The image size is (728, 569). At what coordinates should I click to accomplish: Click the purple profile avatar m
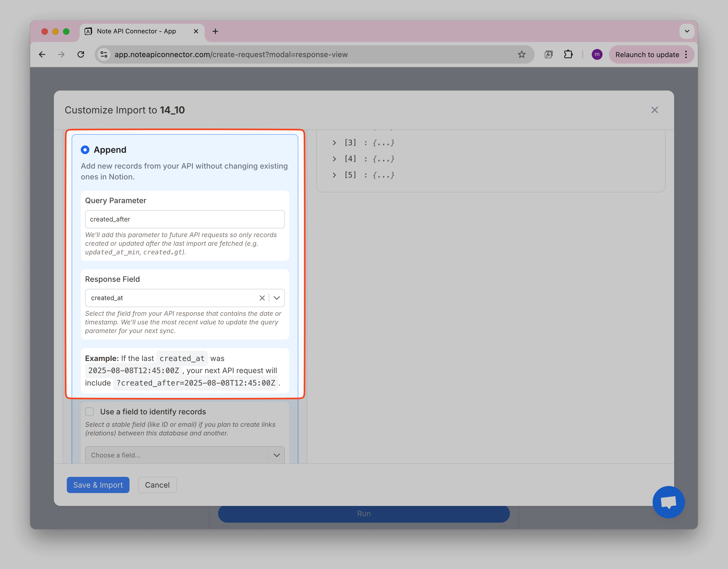pyautogui.click(x=597, y=54)
